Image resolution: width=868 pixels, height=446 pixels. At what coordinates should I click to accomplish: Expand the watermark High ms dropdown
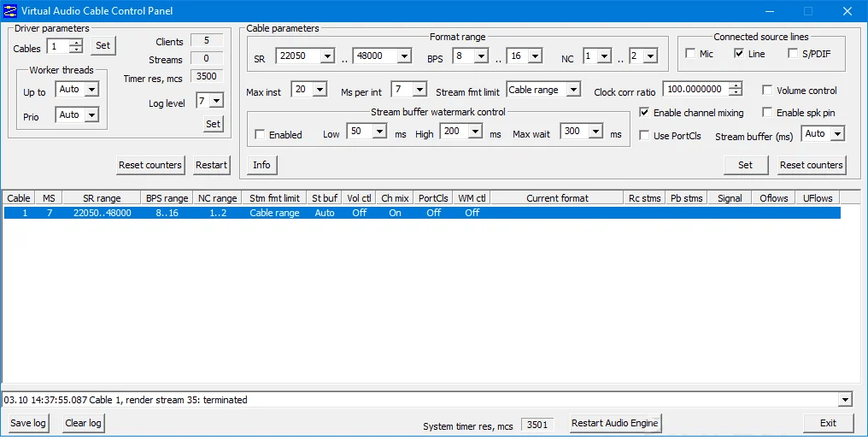click(x=475, y=131)
